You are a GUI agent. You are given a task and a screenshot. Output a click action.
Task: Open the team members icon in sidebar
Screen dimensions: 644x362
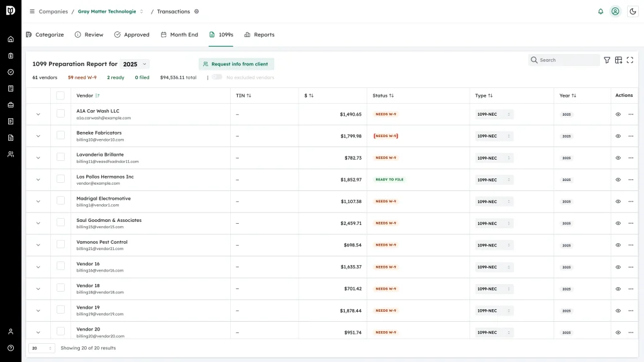11,155
